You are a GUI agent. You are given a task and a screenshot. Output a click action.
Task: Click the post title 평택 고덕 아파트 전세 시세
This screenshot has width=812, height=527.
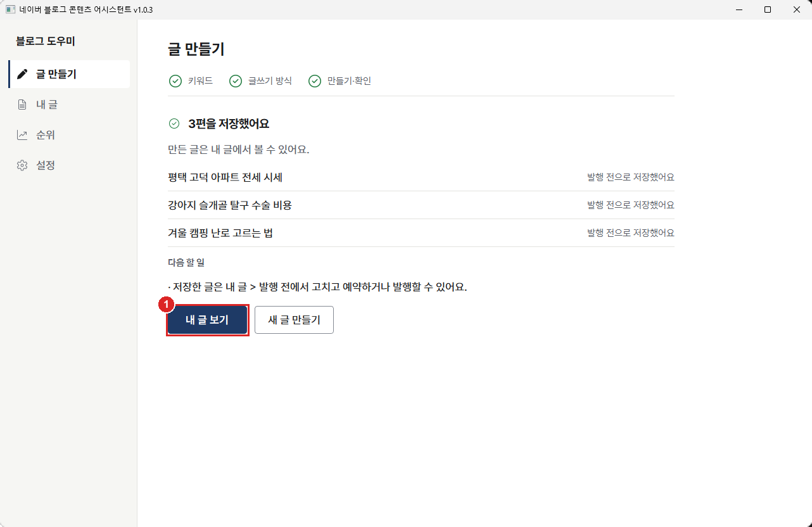225,177
